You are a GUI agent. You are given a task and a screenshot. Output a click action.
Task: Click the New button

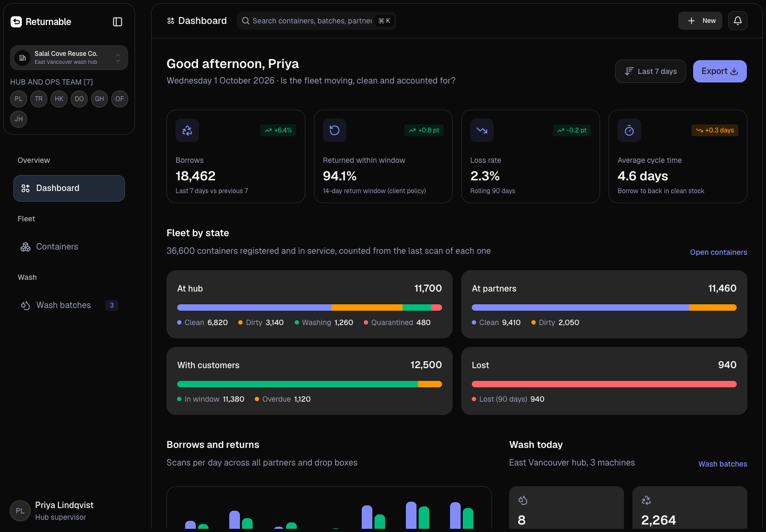coord(700,21)
